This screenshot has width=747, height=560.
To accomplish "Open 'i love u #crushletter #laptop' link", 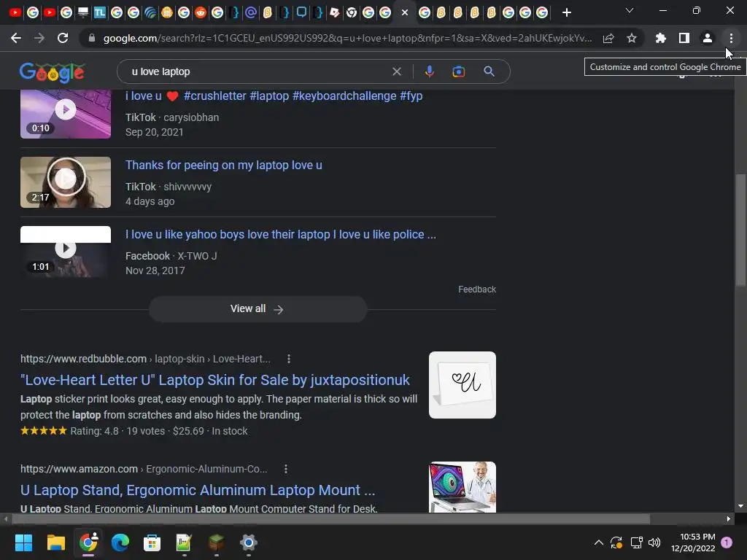I will 274,96.
